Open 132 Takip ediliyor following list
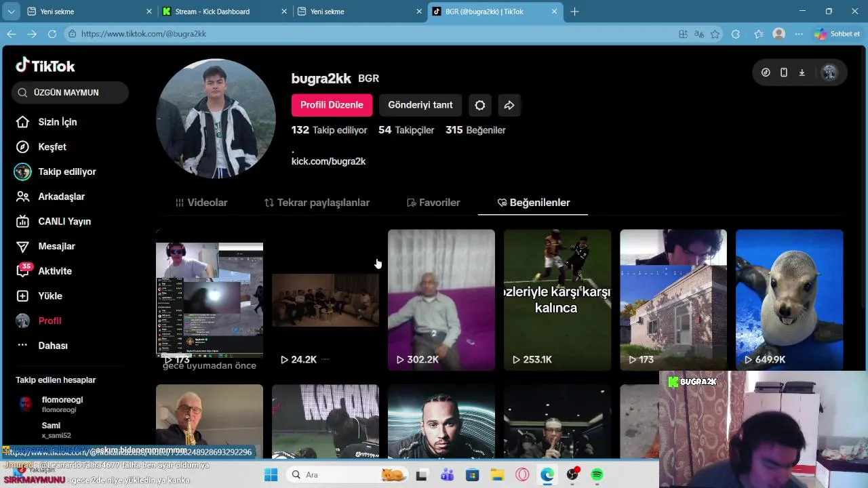Image resolution: width=868 pixels, height=488 pixels. pyautogui.click(x=329, y=130)
